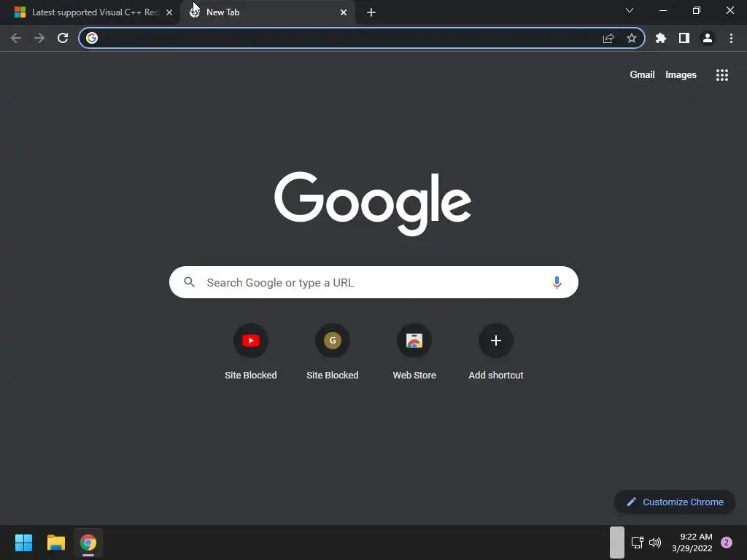Open Google Images link
This screenshot has width=747, height=560.
tap(681, 75)
